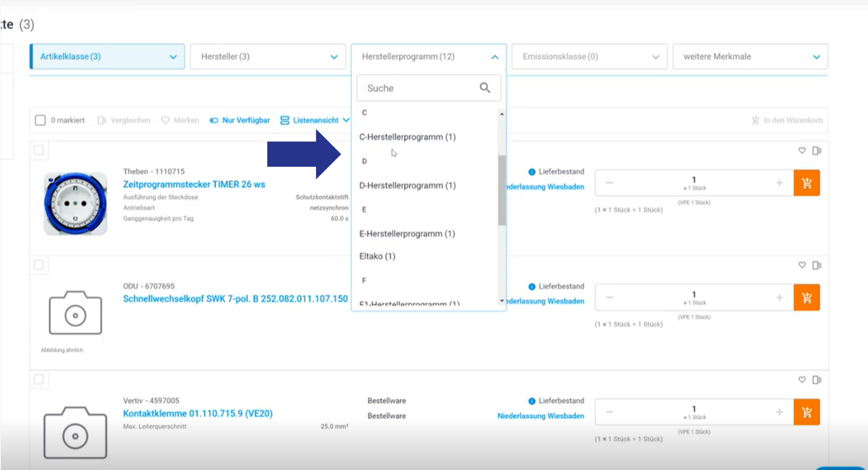
Task: Click the Zeitprogrammstecker product image
Action: point(75,203)
